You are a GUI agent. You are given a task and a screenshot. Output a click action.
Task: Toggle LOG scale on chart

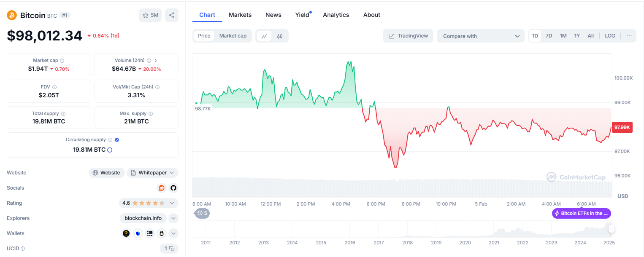610,36
